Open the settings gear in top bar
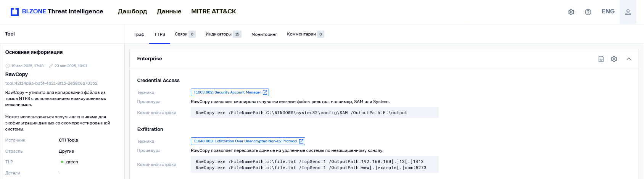The height and width of the screenshot is (179, 644). (571, 12)
